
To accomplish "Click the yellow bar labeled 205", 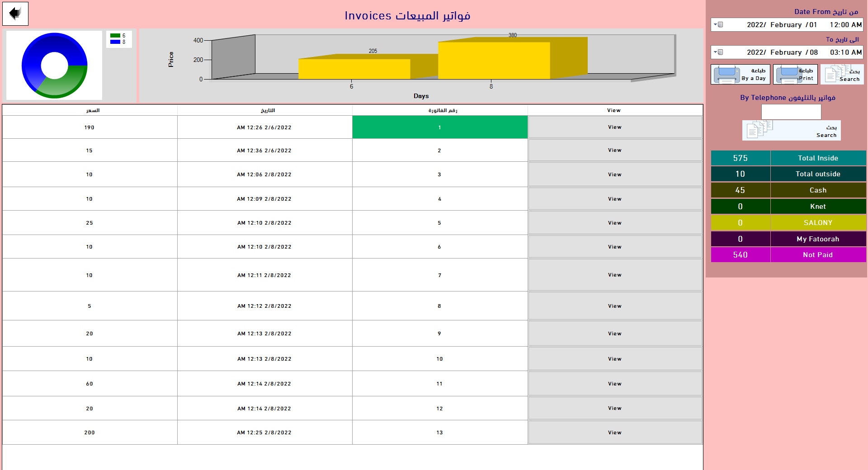I will 354,69.
